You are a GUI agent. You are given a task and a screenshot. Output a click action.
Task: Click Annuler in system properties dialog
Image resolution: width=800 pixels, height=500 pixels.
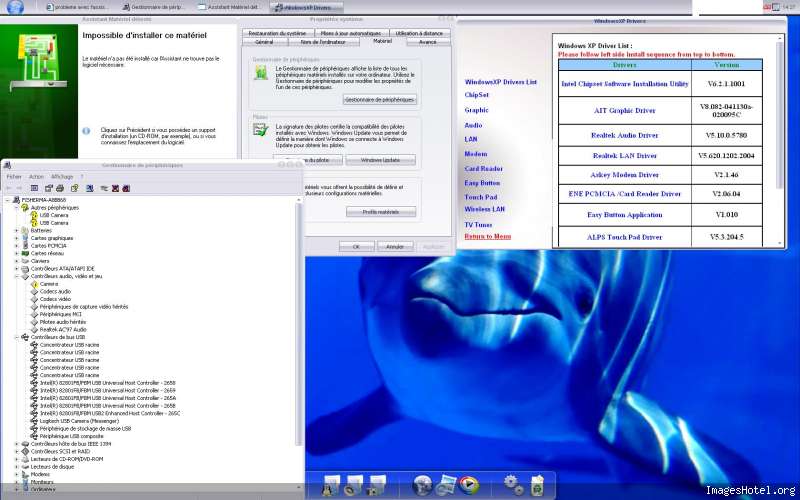coord(395,246)
